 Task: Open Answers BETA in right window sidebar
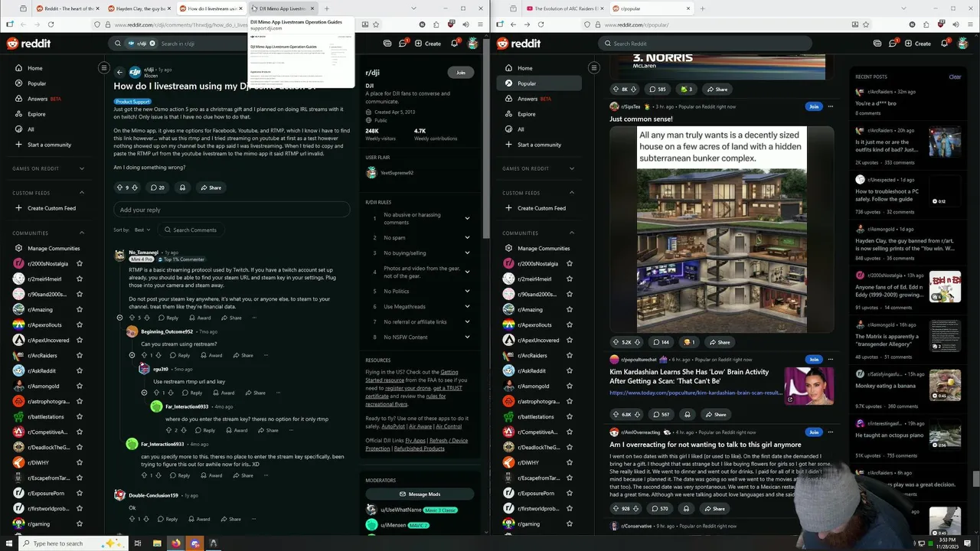[x=539, y=99]
